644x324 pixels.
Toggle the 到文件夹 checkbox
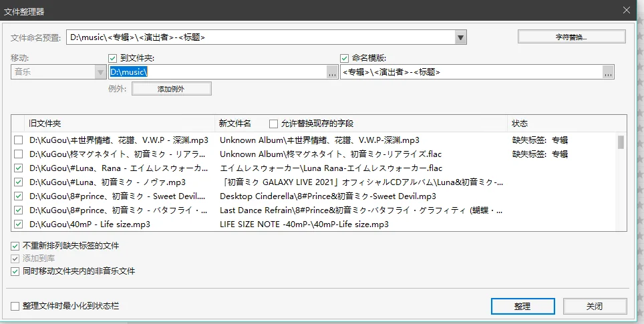click(x=113, y=58)
